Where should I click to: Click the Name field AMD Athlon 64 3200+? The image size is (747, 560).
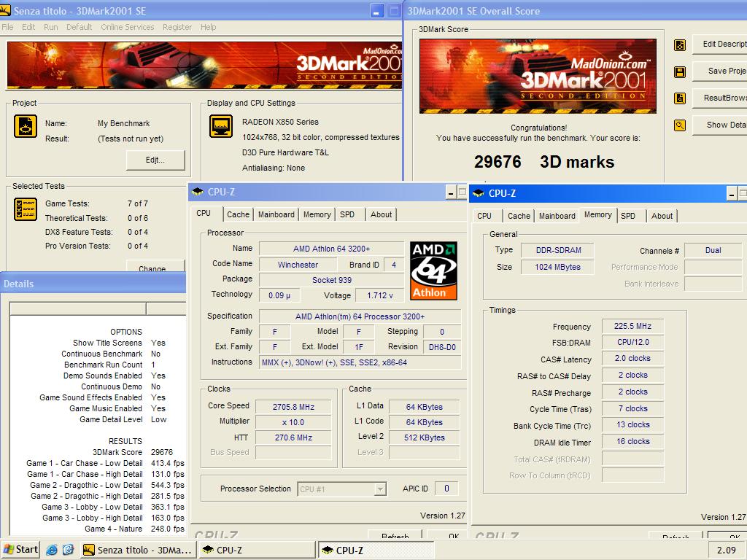332,249
